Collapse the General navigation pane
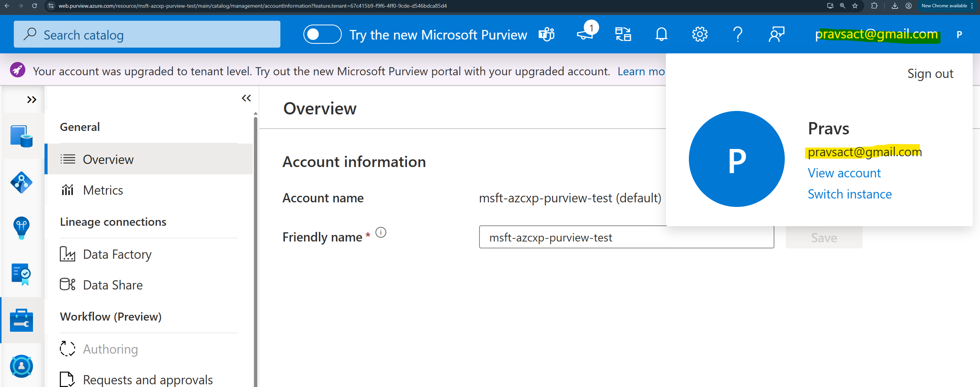This screenshot has width=980, height=387. 247,98
